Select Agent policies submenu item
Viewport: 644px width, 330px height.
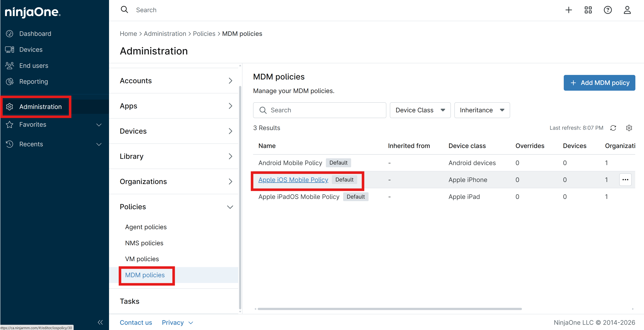[x=146, y=227]
